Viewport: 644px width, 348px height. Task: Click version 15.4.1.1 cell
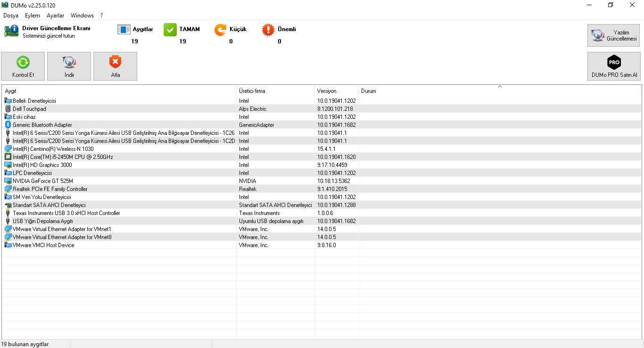pos(326,149)
